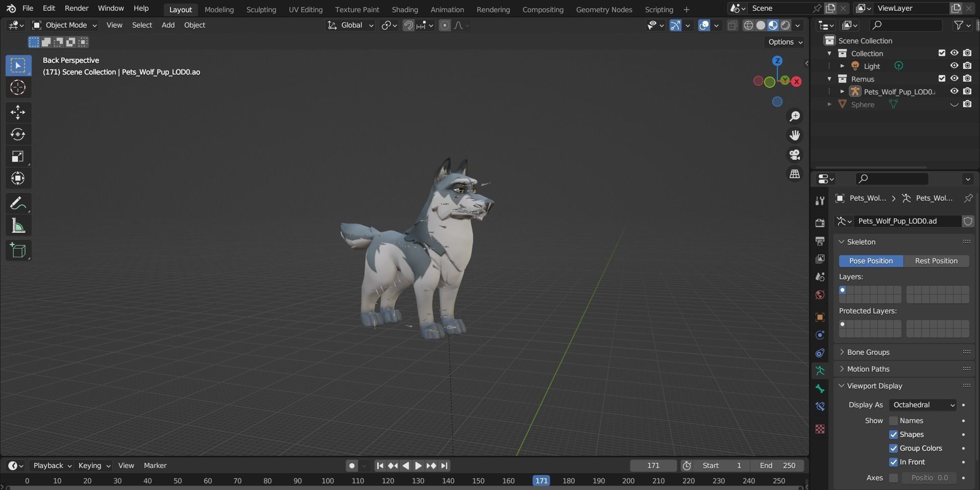Uncheck the Collection exclude checkbox
This screenshot has height=490, width=980.
point(942,53)
